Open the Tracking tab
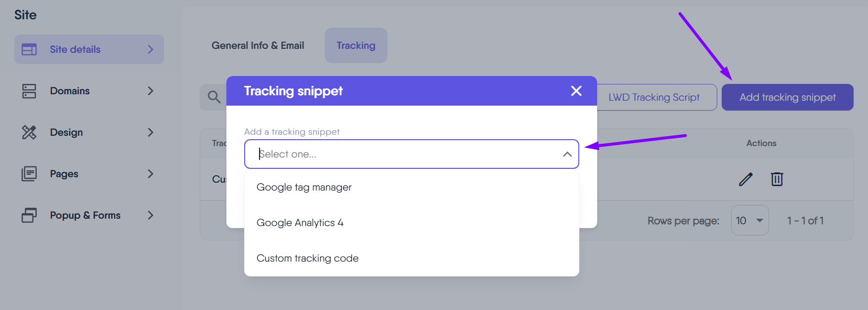868x310 pixels. point(356,45)
